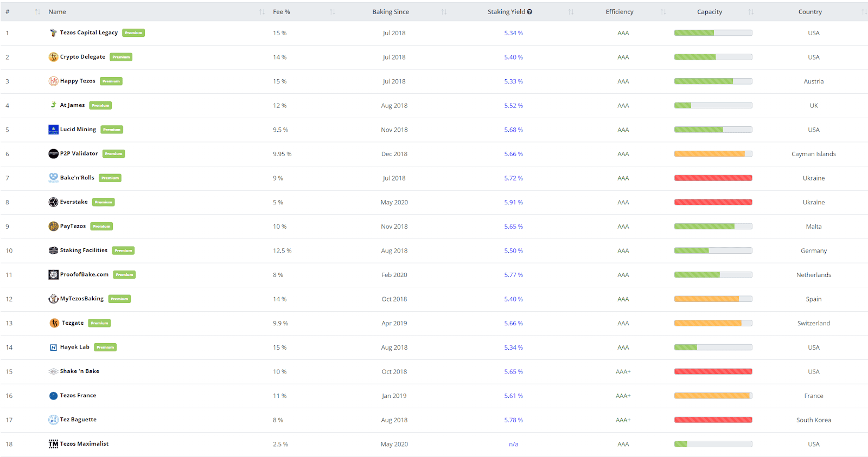This screenshot has width=868, height=457.
Task: Click the Tezos Maximalist TM icon
Action: [x=53, y=444]
